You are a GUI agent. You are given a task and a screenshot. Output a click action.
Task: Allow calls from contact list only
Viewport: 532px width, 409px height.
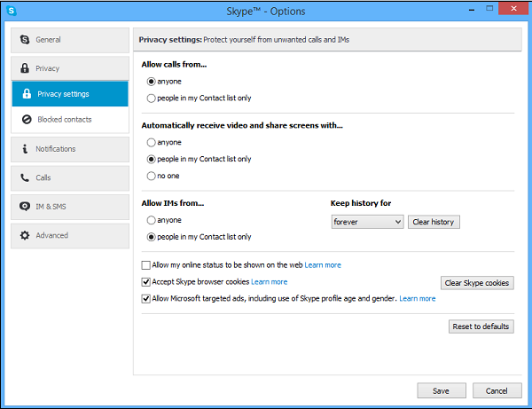[x=152, y=98]
